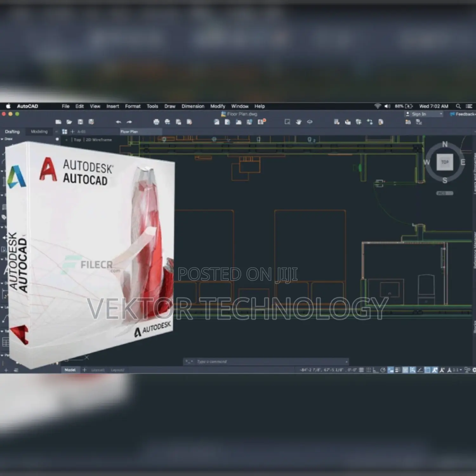Open the status bar settings gear icon
Screen dimensions: 476x476
pyautogui.click(x=474, y=370)
